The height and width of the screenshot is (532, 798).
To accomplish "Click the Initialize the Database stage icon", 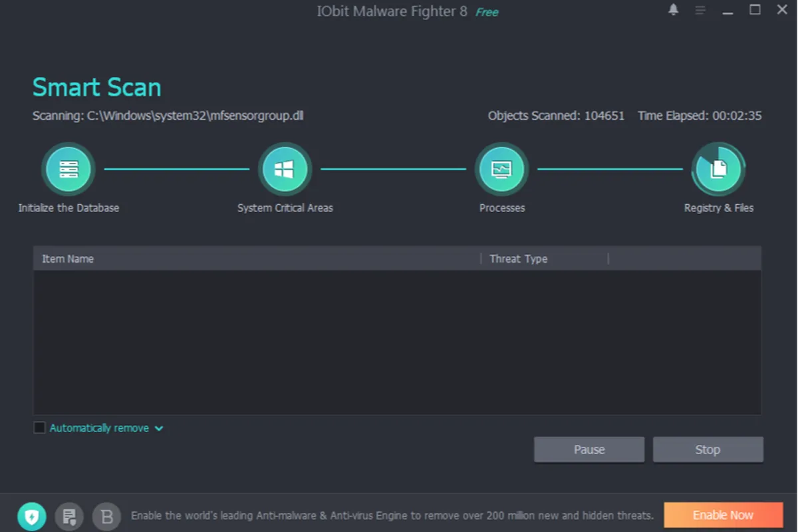I will click(x=68, y=169).
